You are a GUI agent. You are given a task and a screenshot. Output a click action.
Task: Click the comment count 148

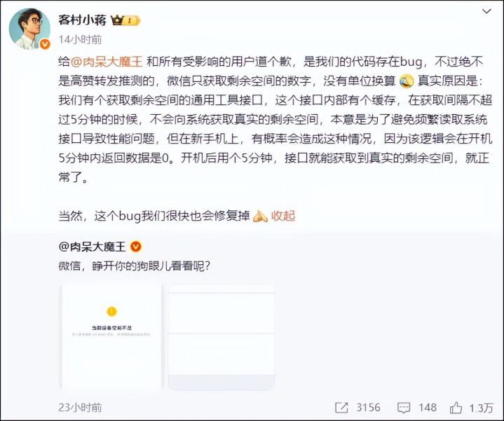pyautogui.click(x=428, y=408)
